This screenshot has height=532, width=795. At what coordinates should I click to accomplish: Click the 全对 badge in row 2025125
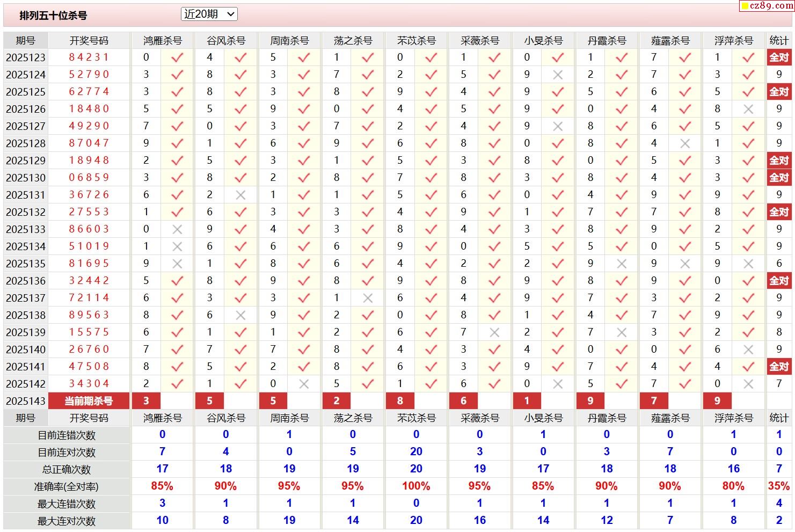pos(779,92)
